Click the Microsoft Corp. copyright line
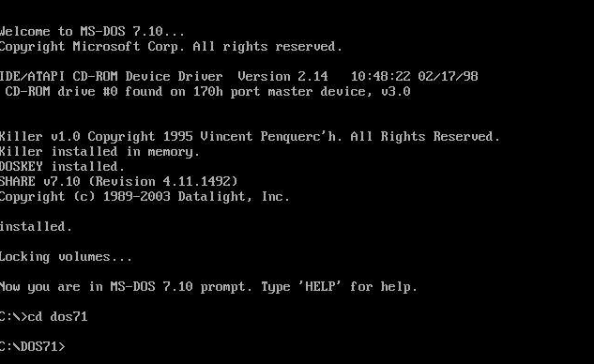The width and height of the screenshot is (594, 364). tap(171, 47)
